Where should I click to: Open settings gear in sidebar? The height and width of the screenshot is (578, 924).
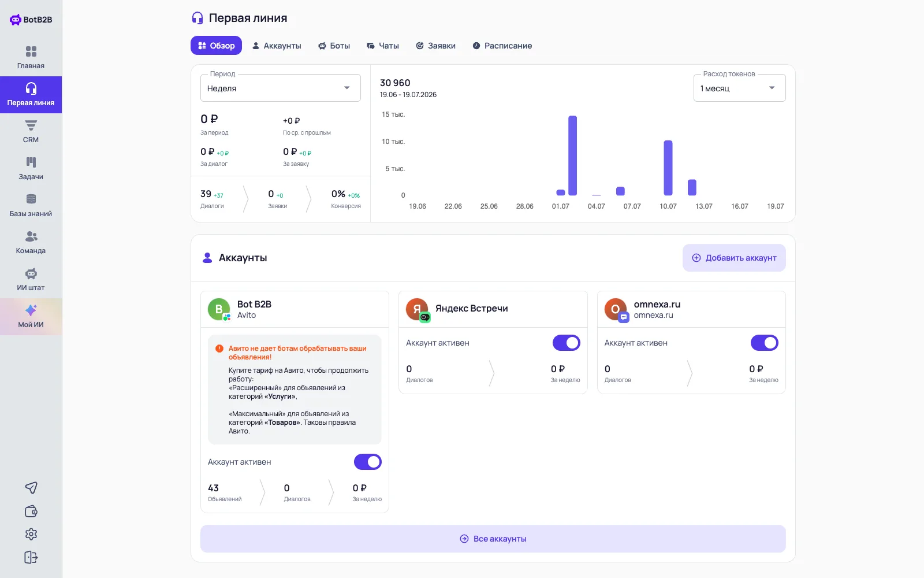pos(31,534)
